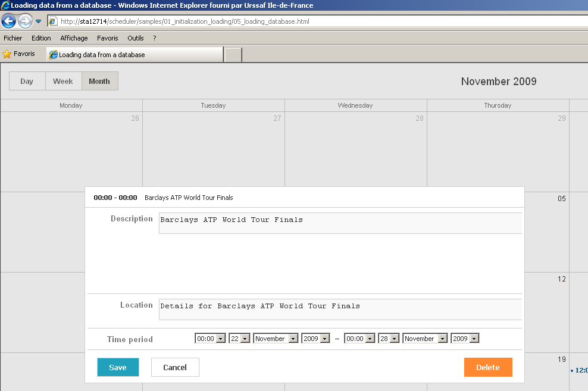Open the end time 00:00 dropdown
The height and width of the screenshot is (391, 588).
pyautogui.click(x=359, y=339)
